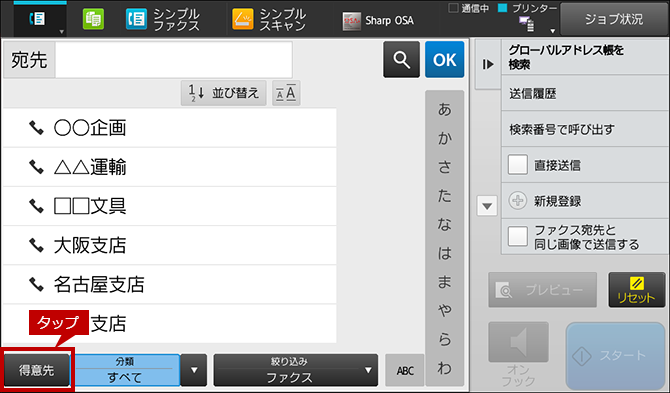Viewport: 670px width, 393px height.
Task: Tap the 宛先 input field
Action: [x=174, y=60]
